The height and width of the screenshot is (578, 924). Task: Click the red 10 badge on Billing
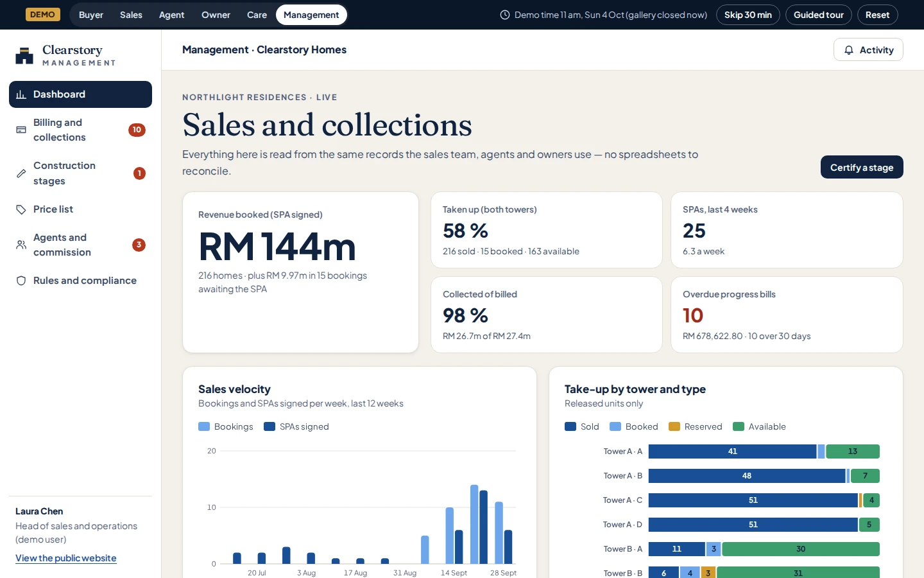click(x=137, y=130)
